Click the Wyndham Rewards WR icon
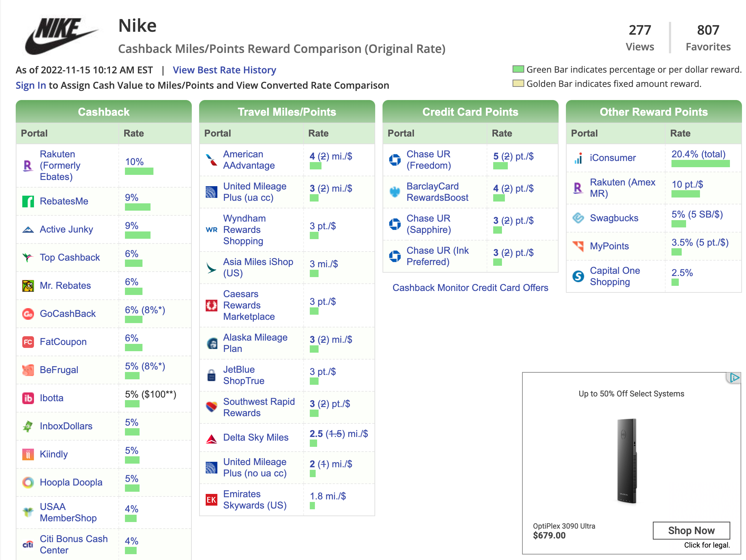 pyautogui.click(x=211, y=230)
